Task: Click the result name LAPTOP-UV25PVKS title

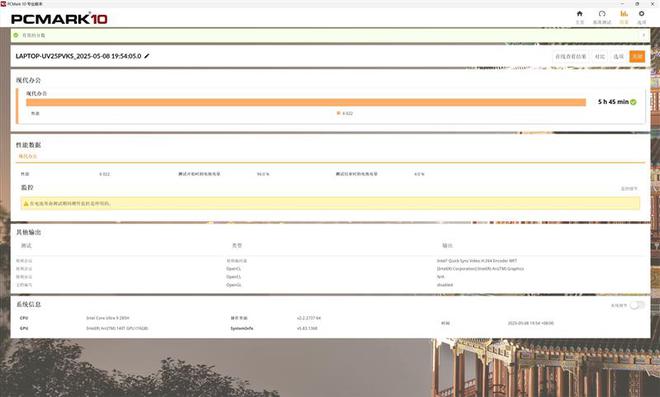Action: point(78,56)
